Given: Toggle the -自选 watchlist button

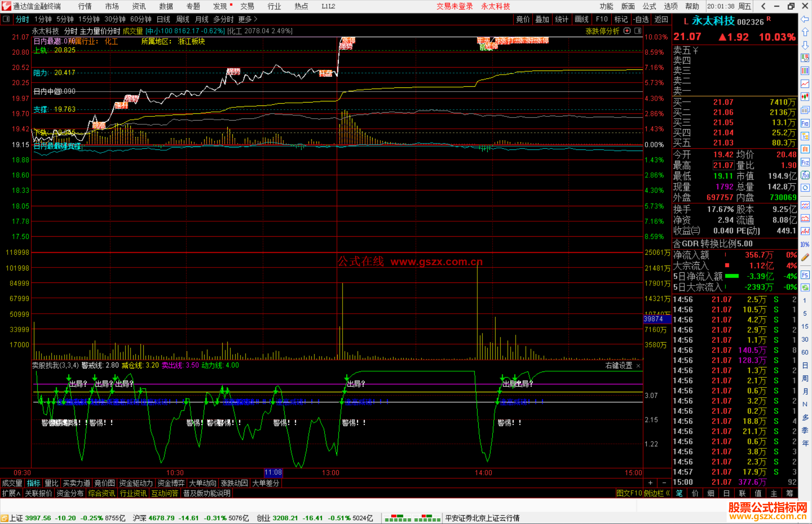Looking at the screenshot, I should [641, 19].
